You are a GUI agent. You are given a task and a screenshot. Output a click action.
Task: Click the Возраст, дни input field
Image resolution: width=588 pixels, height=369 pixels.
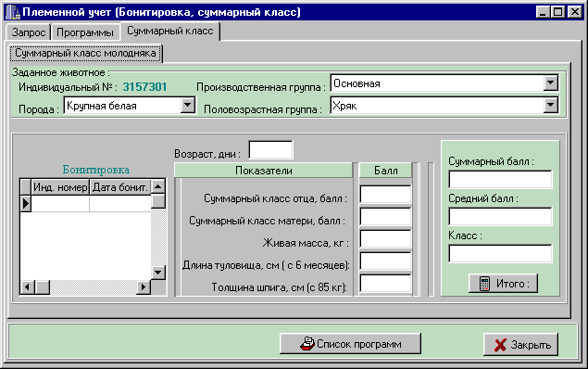click(x=270, y=150)
